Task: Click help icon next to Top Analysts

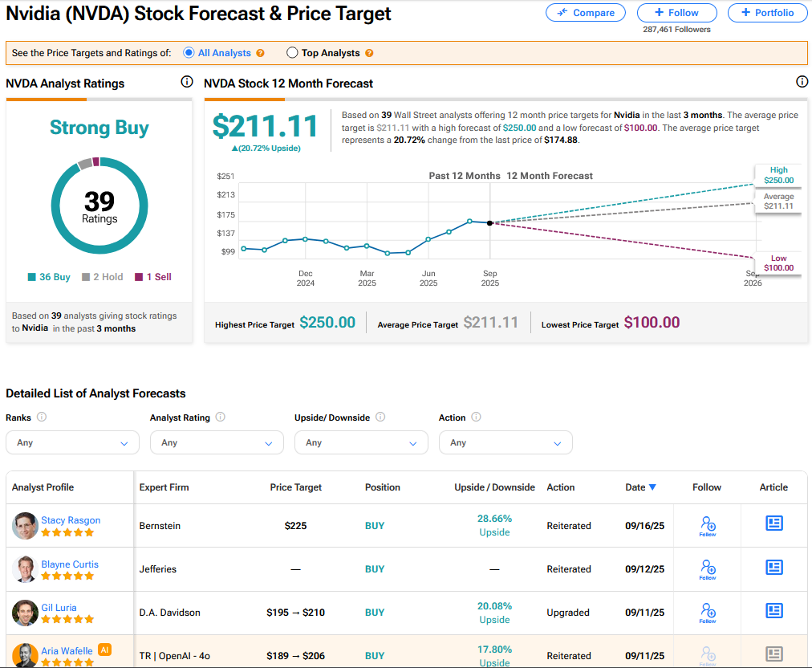Action: 369,53
